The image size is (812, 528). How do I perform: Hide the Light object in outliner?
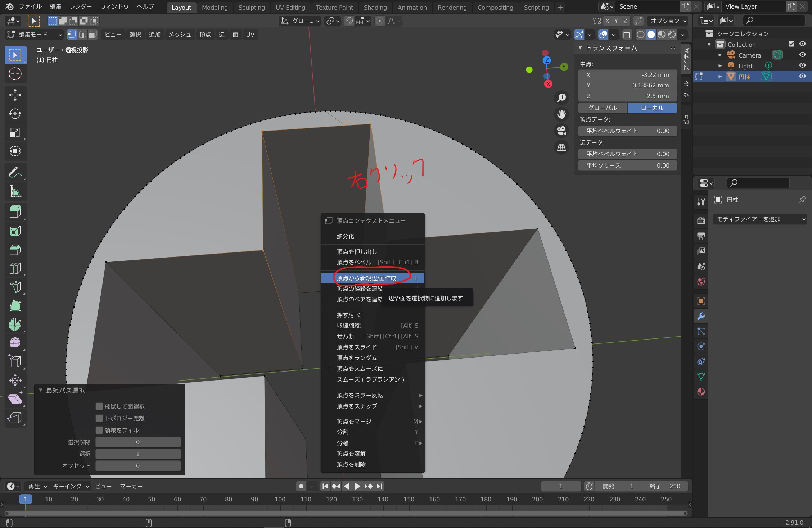(x=802, y=65)
